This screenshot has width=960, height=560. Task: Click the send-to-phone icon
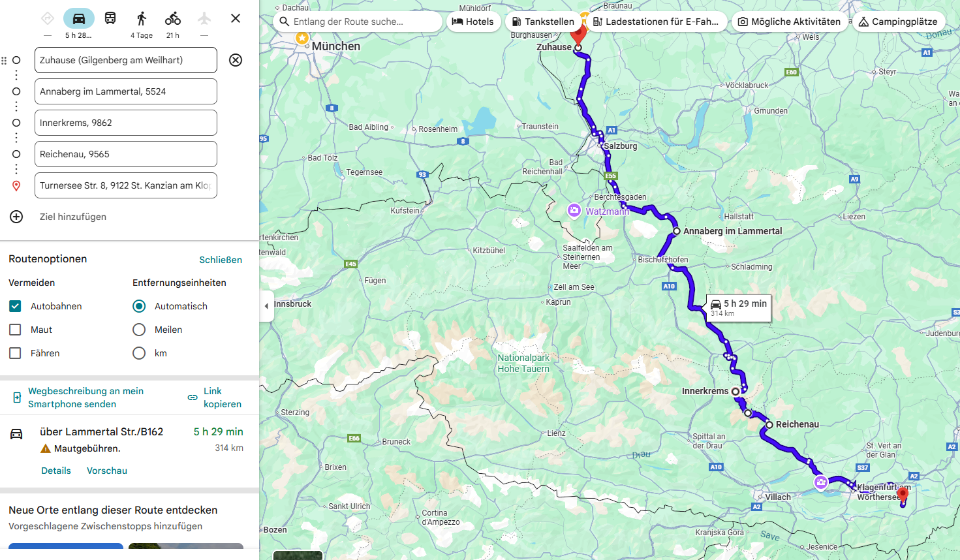(x=17, y=397)
